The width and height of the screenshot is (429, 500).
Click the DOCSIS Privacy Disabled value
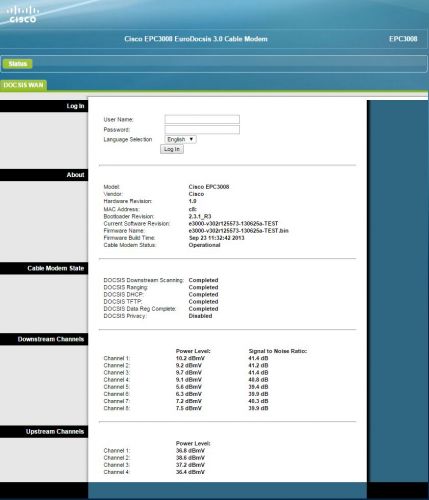[x=200, y=316]
